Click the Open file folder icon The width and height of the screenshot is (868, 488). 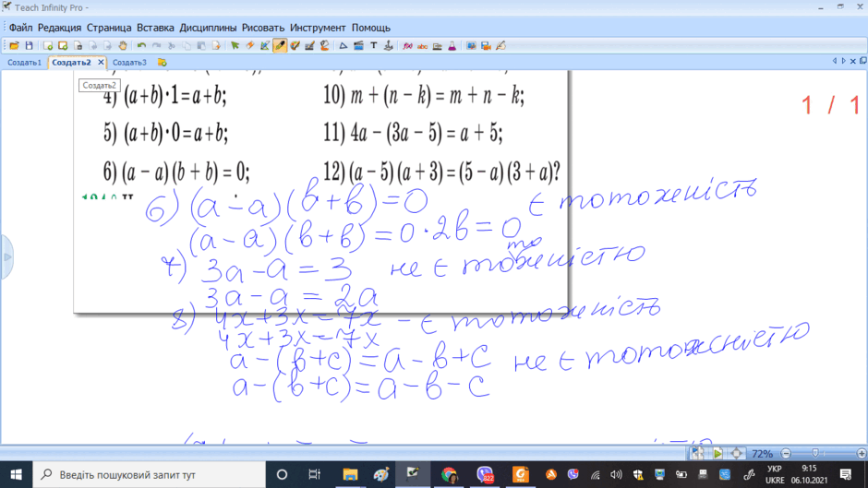(15, 46)
